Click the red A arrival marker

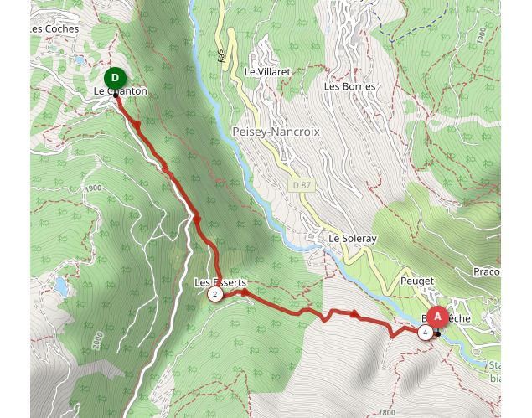437,317
